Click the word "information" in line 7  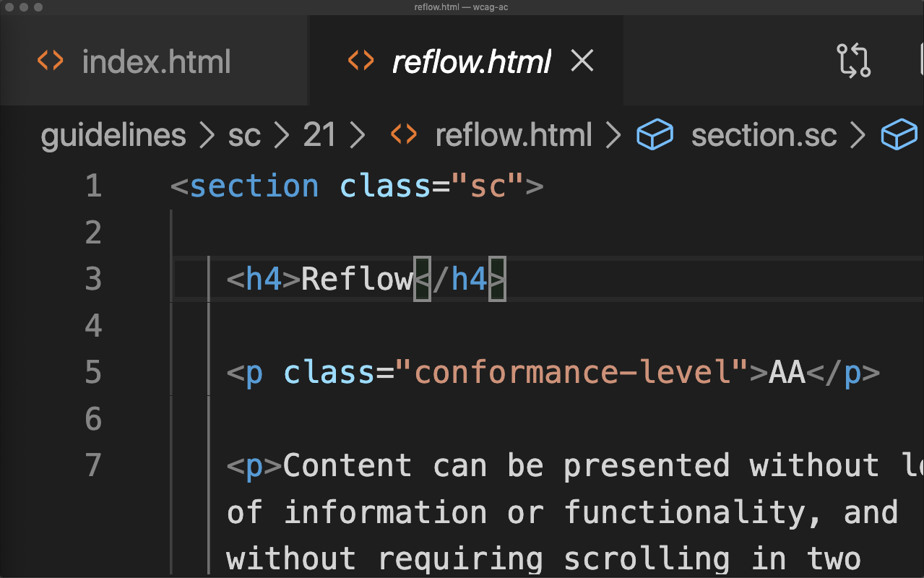[385, 512]
